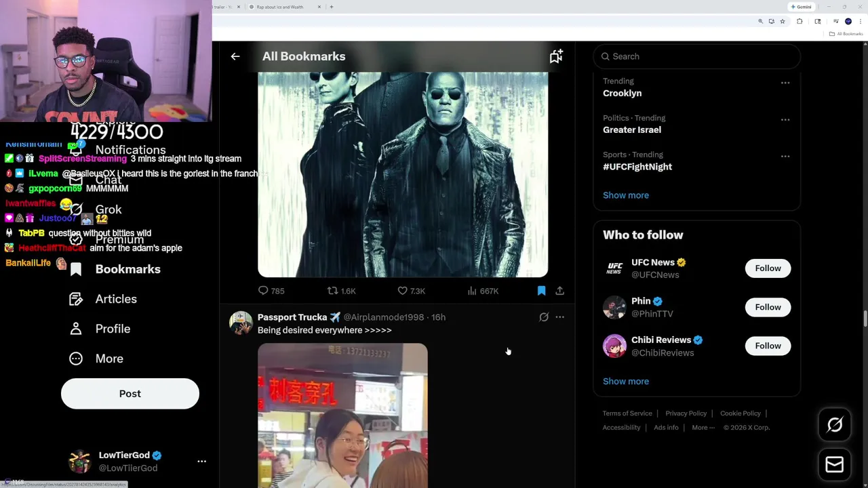Like the post with 7.3K likes
This screenshot has width=868, height=488.
411,291
